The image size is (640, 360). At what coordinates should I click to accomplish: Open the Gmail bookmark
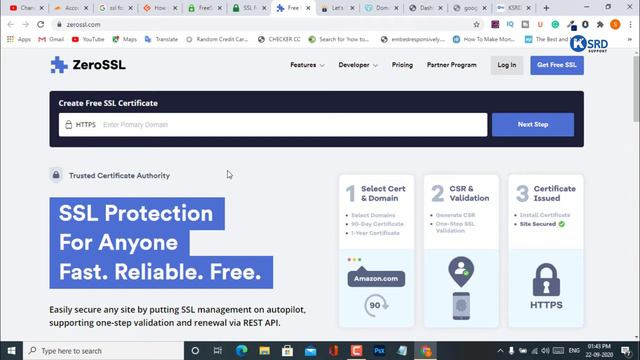[x=51, y=39]
